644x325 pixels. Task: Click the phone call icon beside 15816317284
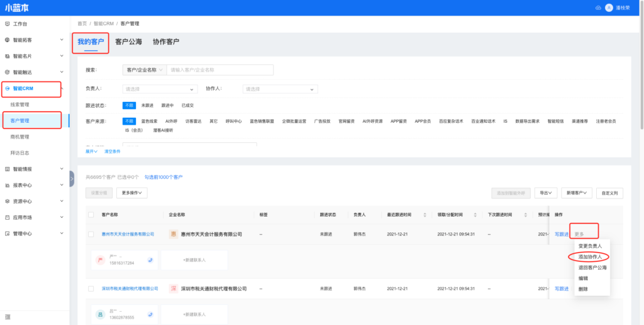[x=150, y=259]
